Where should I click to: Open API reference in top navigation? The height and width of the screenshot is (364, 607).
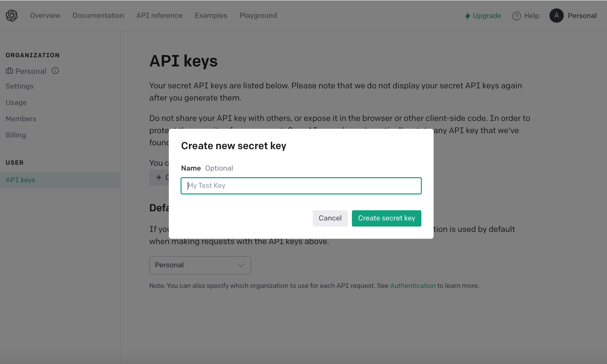159,16
